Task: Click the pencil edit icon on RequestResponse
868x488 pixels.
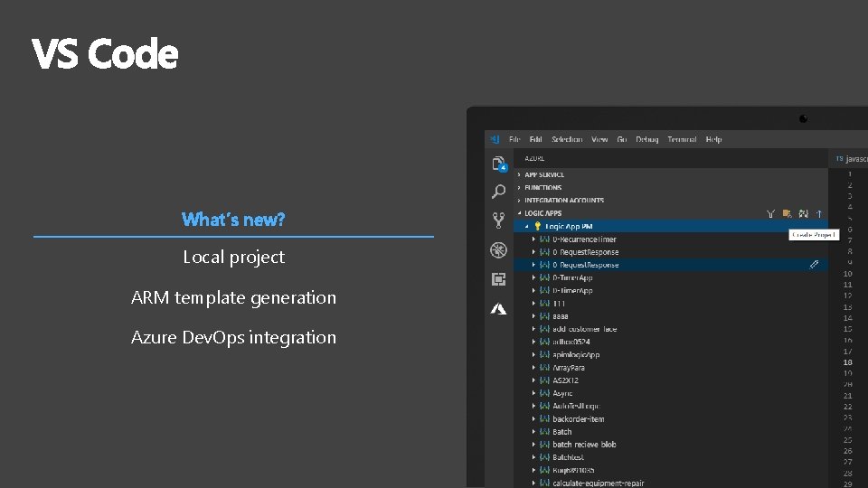Action: [814, 265]
